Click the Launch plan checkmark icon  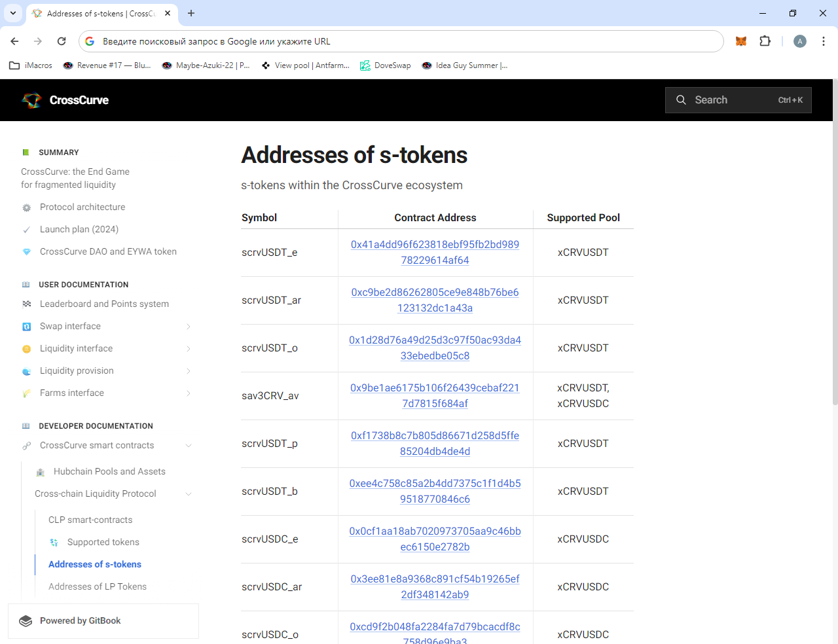(26, 230)
